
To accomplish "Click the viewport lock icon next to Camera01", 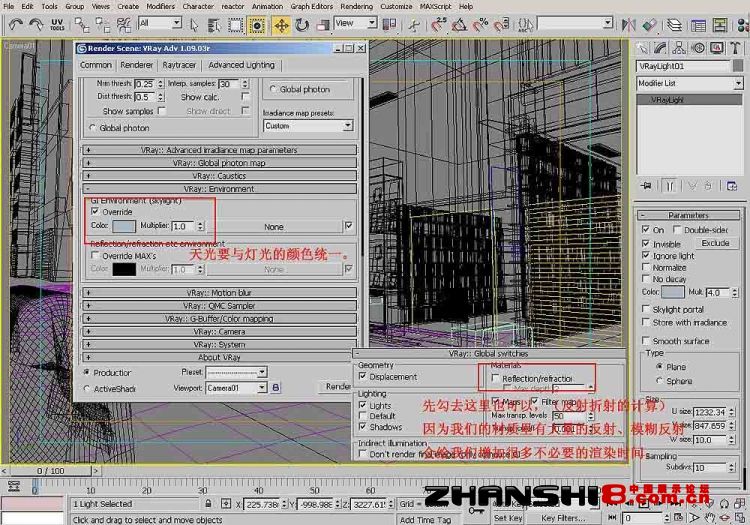I will coord(276,387).
